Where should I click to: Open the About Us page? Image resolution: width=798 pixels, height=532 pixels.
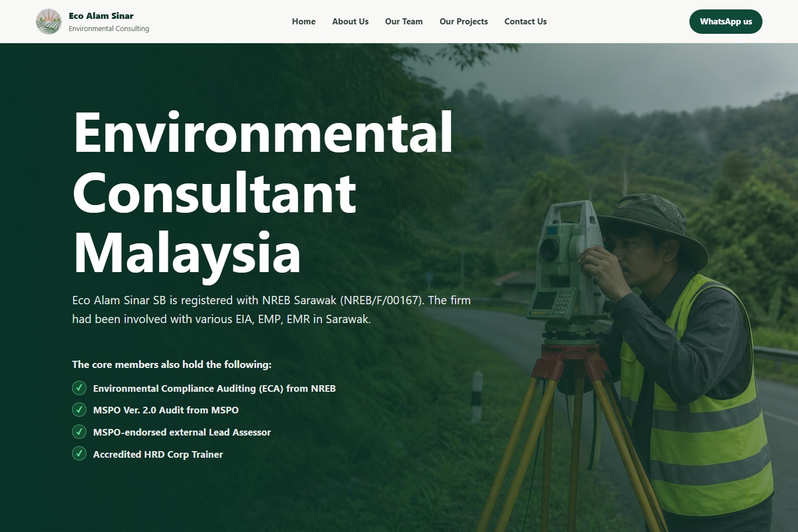(350, 22)
